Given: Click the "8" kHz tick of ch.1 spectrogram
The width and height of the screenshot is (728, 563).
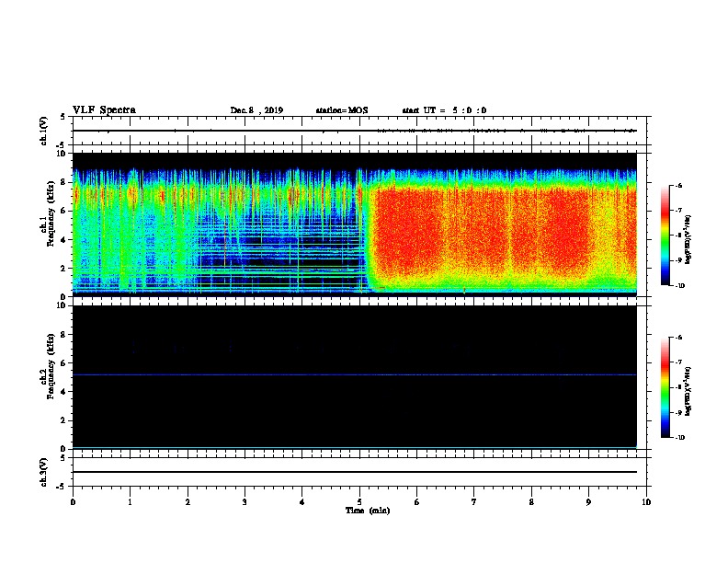Looking at the screenshot, I should (x=64, y=182).
